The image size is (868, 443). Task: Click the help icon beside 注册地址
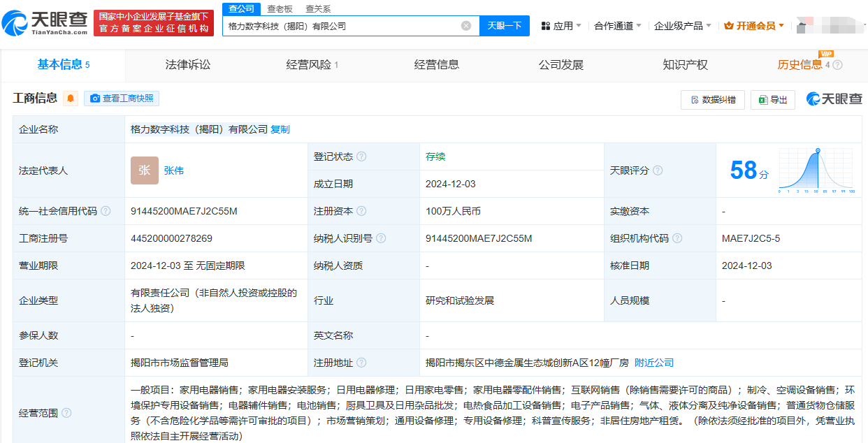tap(361, 363)
